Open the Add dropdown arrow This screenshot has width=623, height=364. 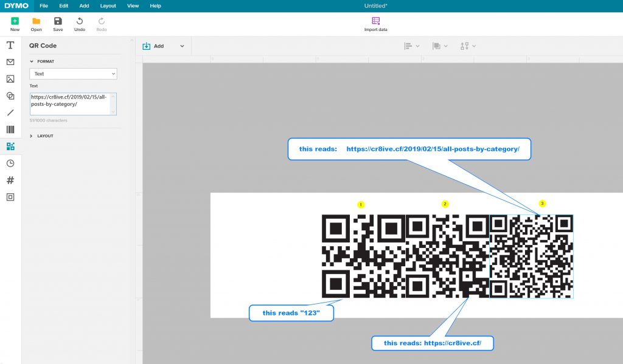[x=182, y=46]
